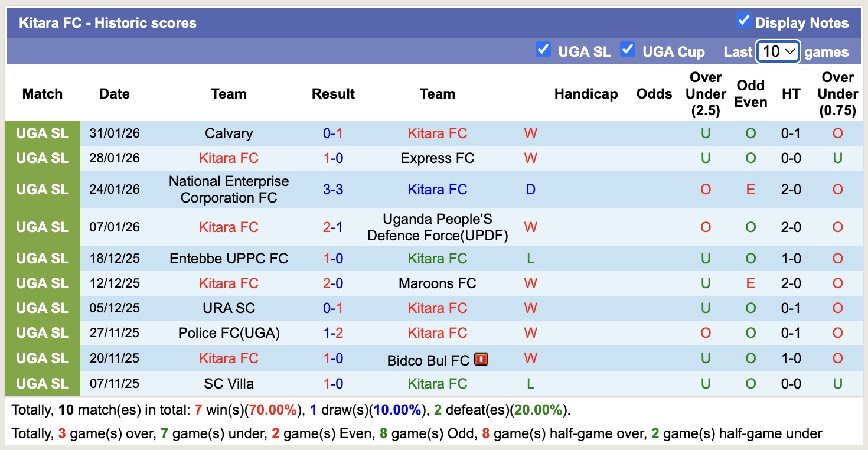Image resolution: width=868 pixels, height=450 pixels.
Task: Select National Enterprise Corporation FC team
Action: 229,190
